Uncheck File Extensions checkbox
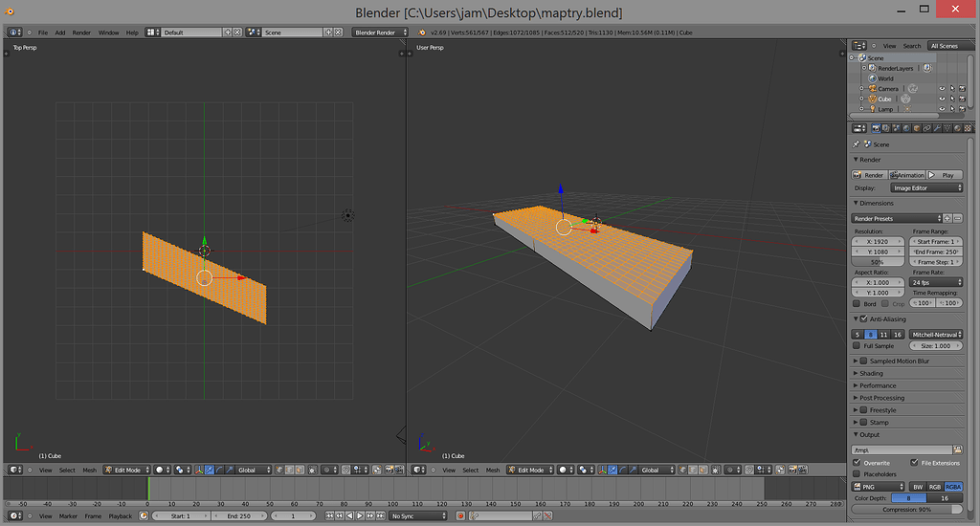980x526 pixels. point(914,462)
